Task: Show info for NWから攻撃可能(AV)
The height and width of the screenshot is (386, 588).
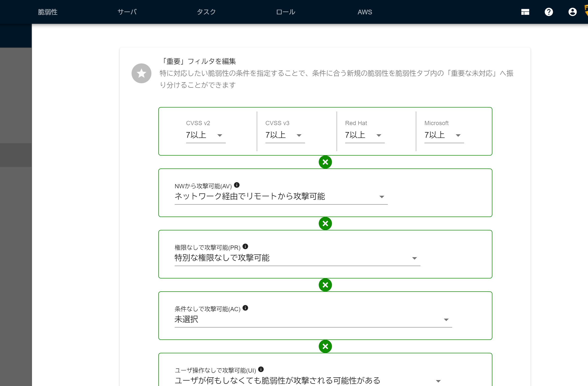Action: (x=237, y=185)
